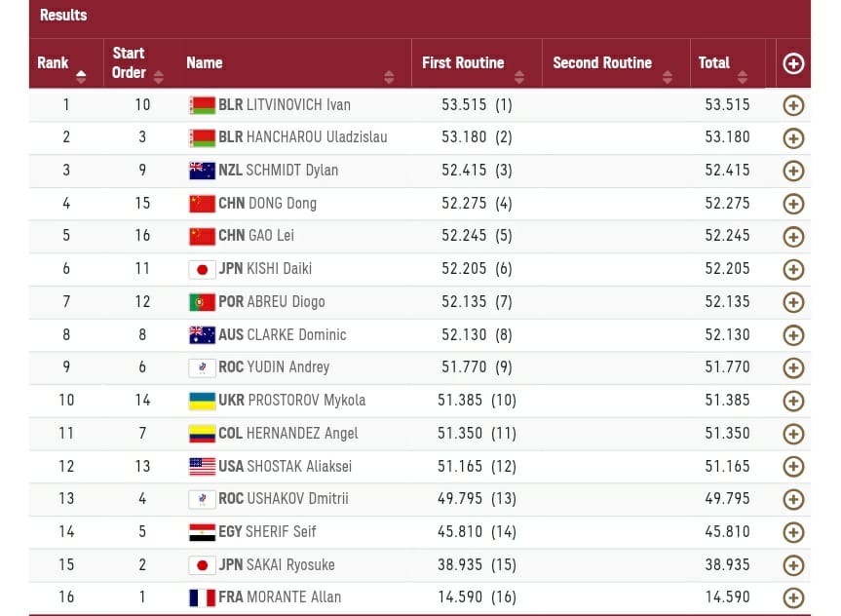Open athlete GAO Lei's name link
This screenshot has width=841, height=616.
point(271,236)
